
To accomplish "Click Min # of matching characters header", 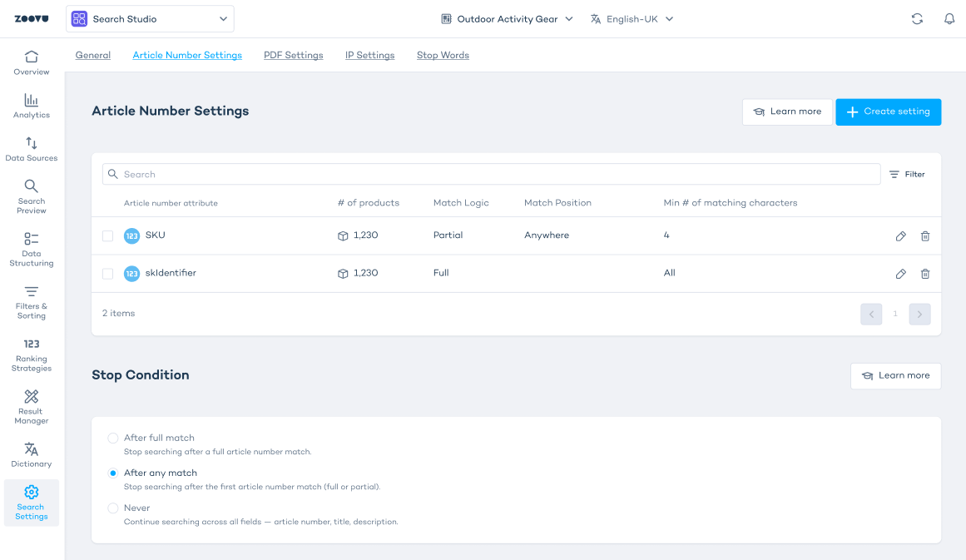I will [730, 203].
